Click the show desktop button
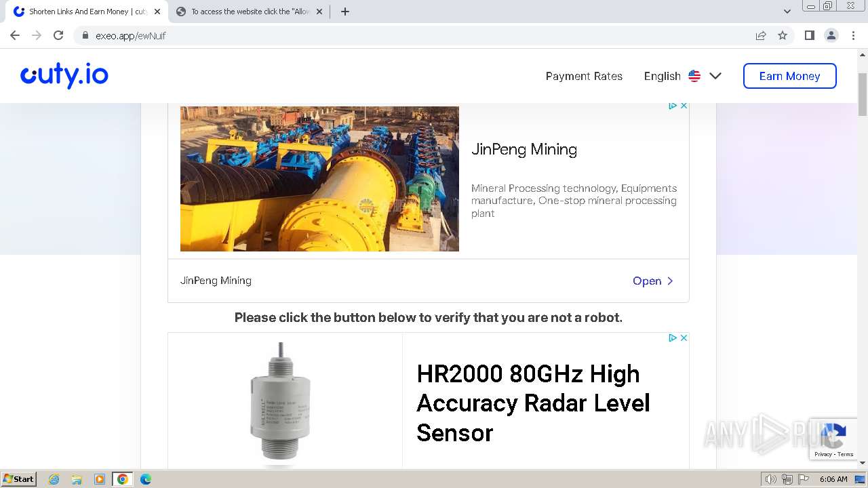The width and height of the screenshot is (868, 488). tap(861, 479)
